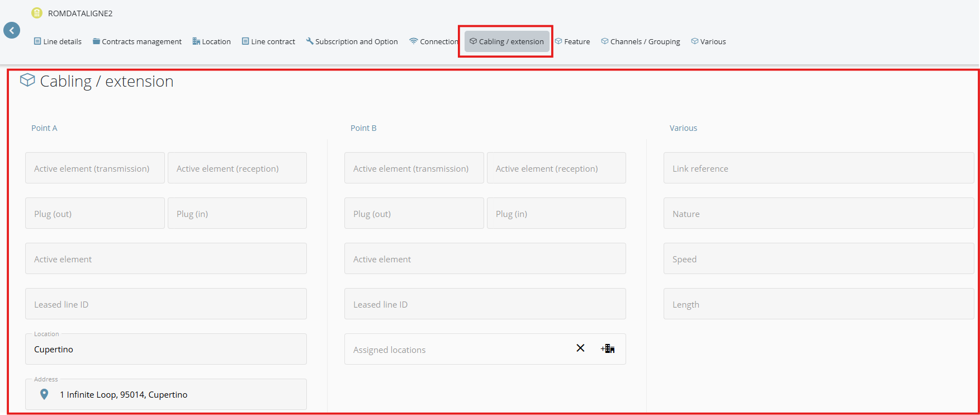Go to the Location tab
The image size is (980, 415).
(x=211, y=41)
